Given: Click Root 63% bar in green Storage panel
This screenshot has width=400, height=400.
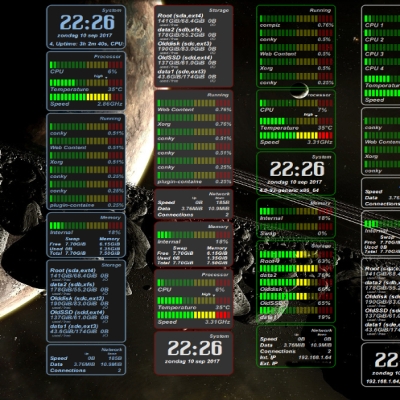Looking at the screenshot, I should click(296, 254).
